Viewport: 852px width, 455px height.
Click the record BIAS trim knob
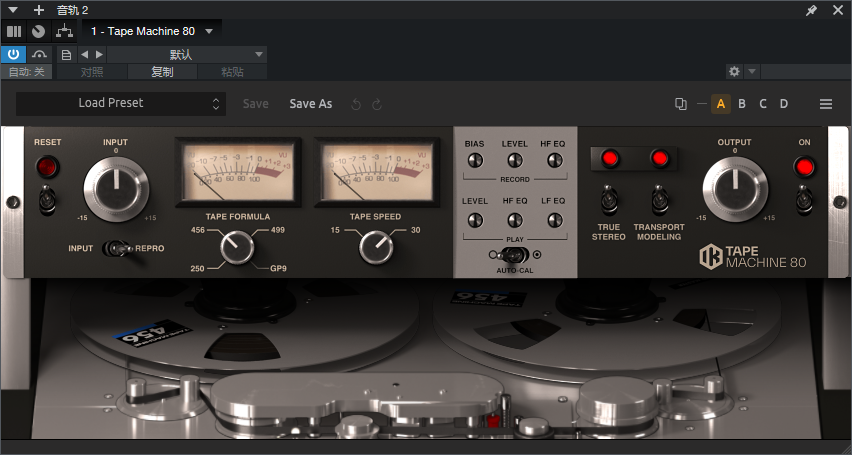point(474,160)
